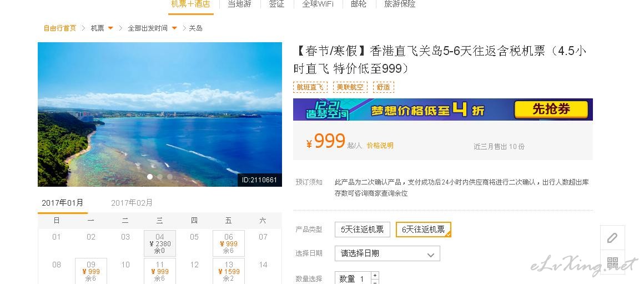
Task: Click the 美联航空 tag badge
Action: click(350, 87)
